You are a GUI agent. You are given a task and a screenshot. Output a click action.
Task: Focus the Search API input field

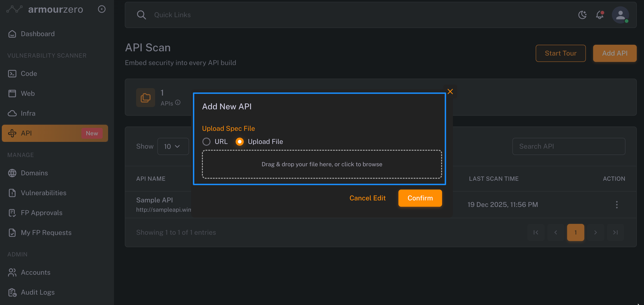(x=568, y=146)
